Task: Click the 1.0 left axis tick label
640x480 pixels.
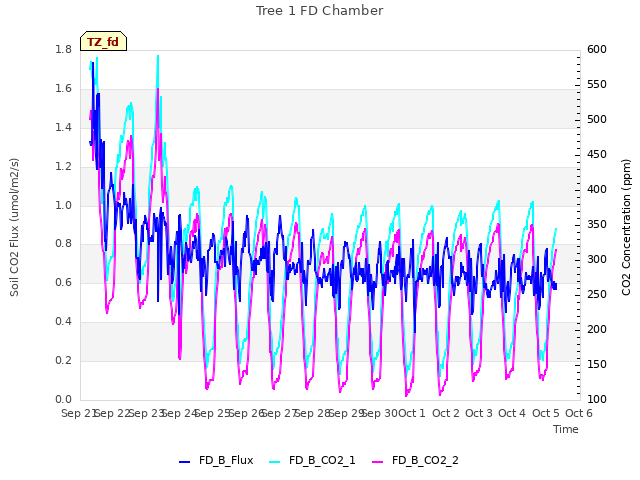Action: point(64,205)
